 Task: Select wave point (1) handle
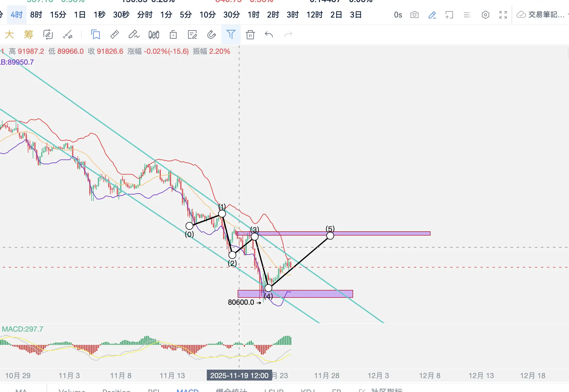coord(222,214)
